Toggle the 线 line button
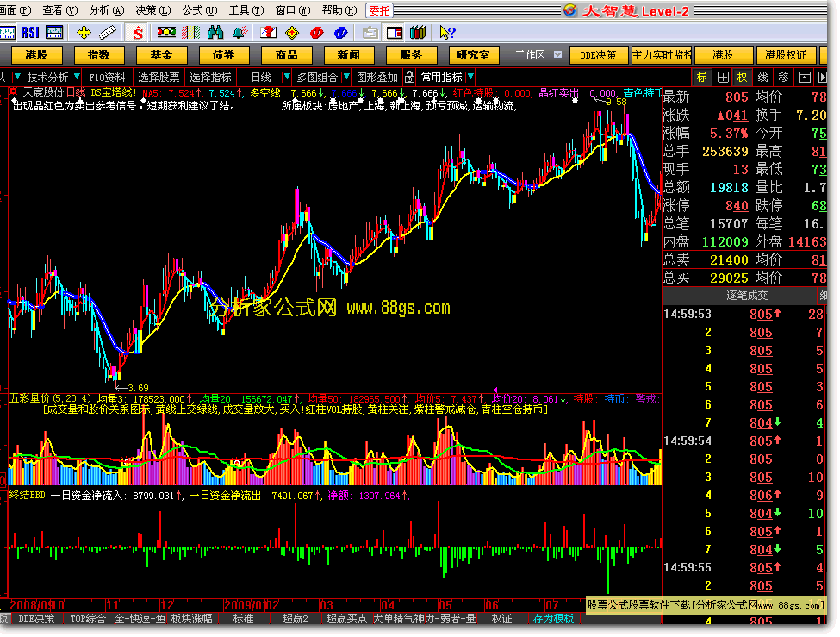This screenshot has width=840, height=637. 762,78
